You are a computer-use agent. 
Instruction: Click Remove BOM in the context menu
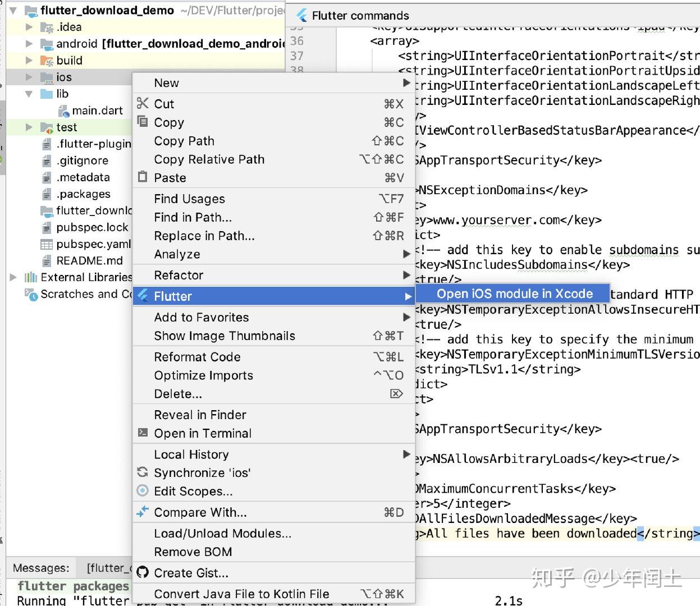point(193,552)
